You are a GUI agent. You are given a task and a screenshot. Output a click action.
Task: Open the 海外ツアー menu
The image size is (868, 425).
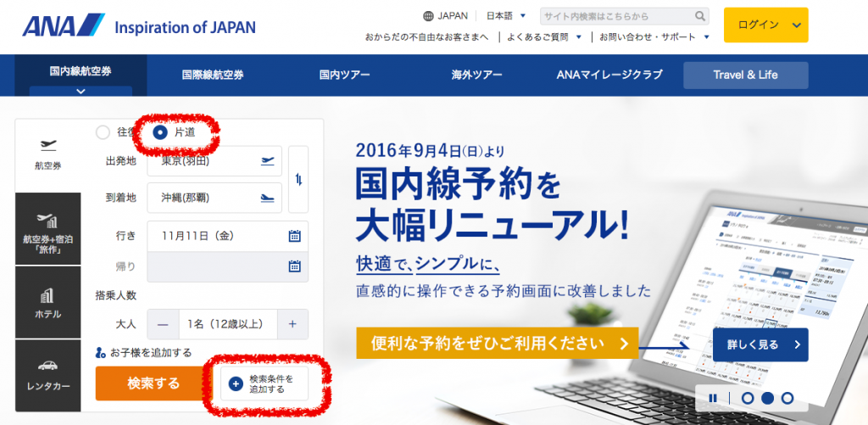tap(476, 75)
